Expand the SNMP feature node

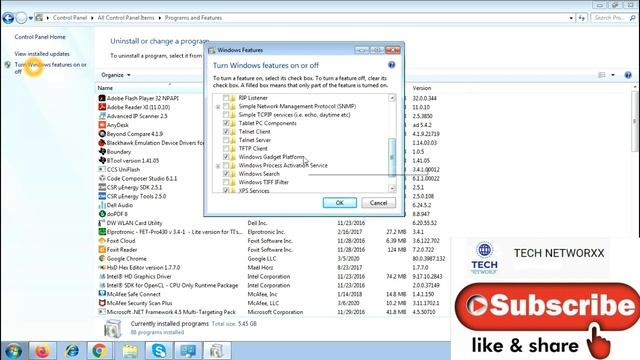[x=218, y=107]
